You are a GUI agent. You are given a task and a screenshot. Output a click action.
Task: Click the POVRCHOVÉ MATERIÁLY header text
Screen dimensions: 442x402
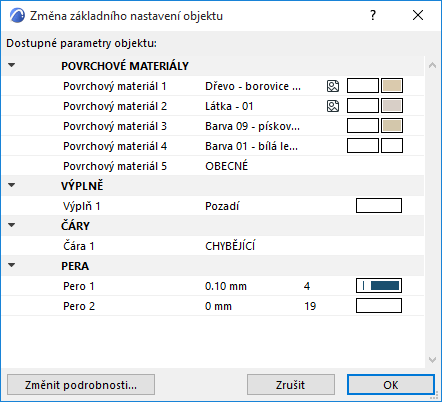coord(125,66)
